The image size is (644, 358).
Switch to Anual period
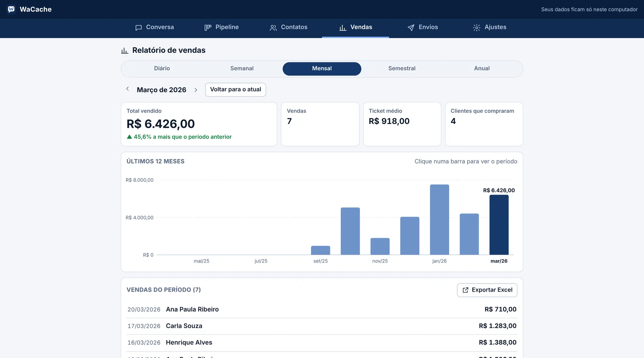point(482,68)
